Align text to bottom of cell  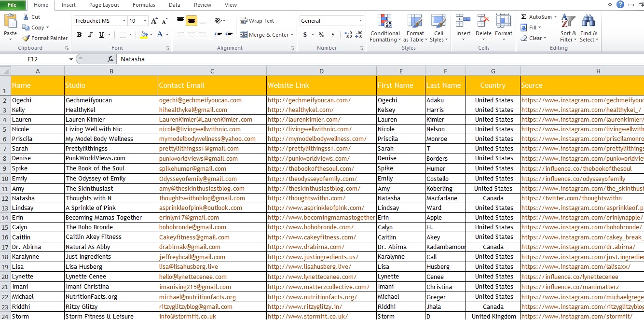[x=203, y=21]
